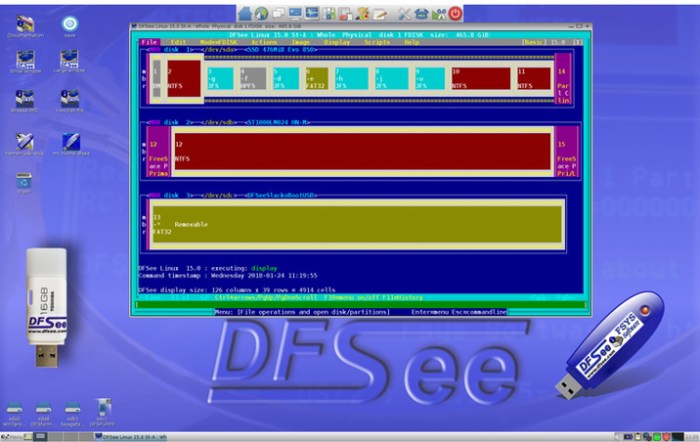Click the Save desktop icon
Image resolution: width=700 pixels, height=442 pixels.
[70, 26]
